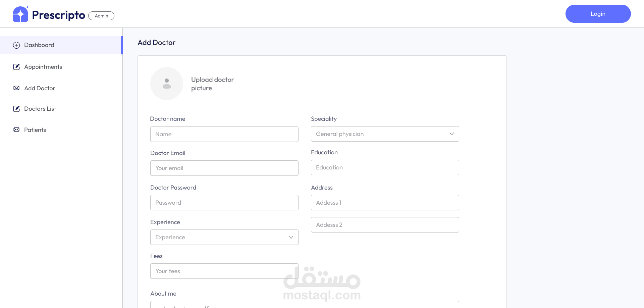Viewport: 644px width, 308px height.
Task: Click the Login button
Action: pos(598,14)
